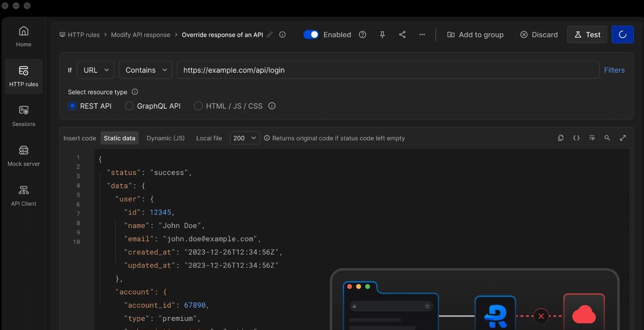Switch to the Local file tab

click(x=209, y=138)
